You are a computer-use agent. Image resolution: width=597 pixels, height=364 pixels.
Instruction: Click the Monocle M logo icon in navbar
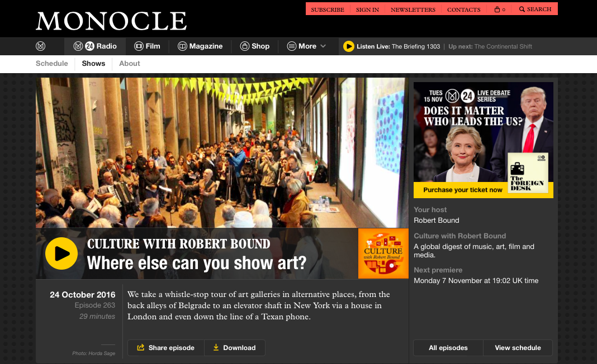tap(40, 46)
